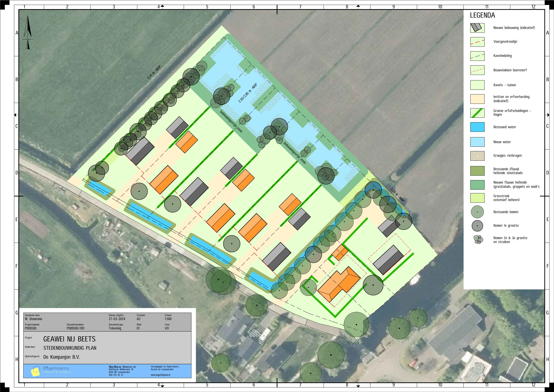
Task: Click the Nieuwe bebouwing (indicatief) legend label
Action: pyautogui.click(x=514, y=28)
